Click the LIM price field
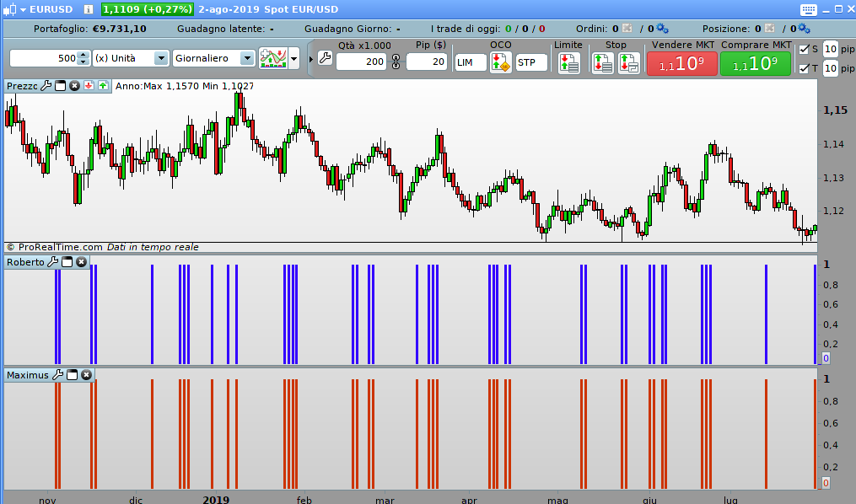The height and width of the screenshot is (504, 856). [470, 62]
